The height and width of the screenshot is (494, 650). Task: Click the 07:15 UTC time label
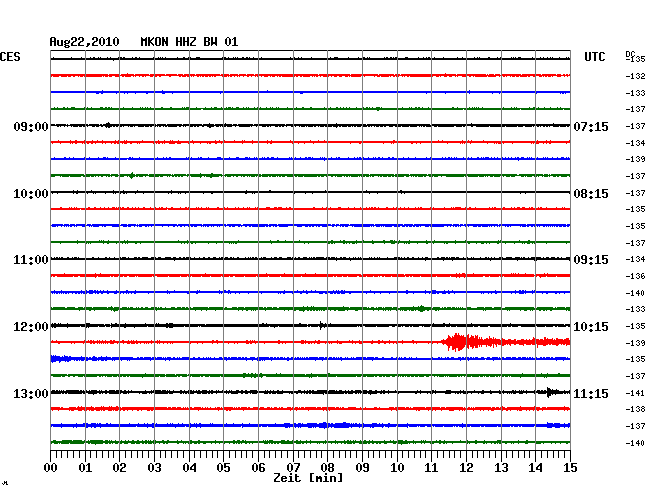[x=591, y=126]
